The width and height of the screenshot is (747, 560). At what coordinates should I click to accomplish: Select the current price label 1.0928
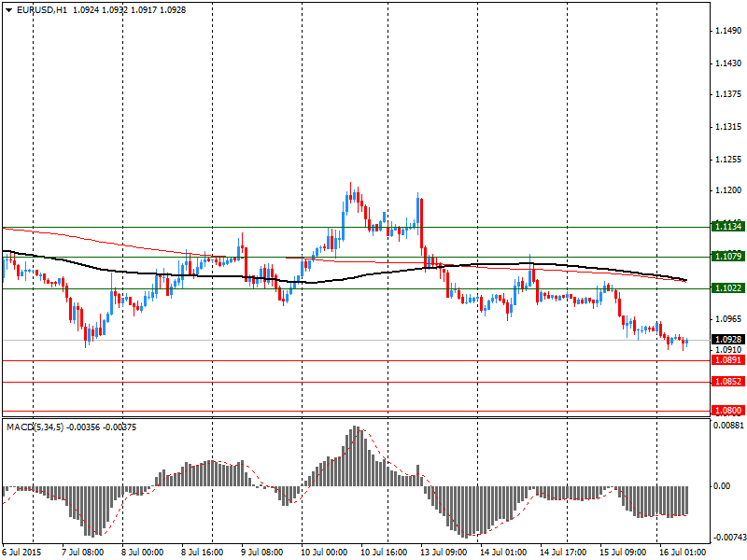tap(727, 340)
